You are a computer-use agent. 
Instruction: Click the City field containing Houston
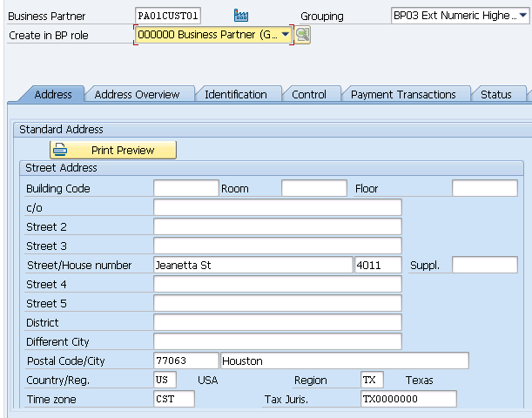click(x=344, y=361)
